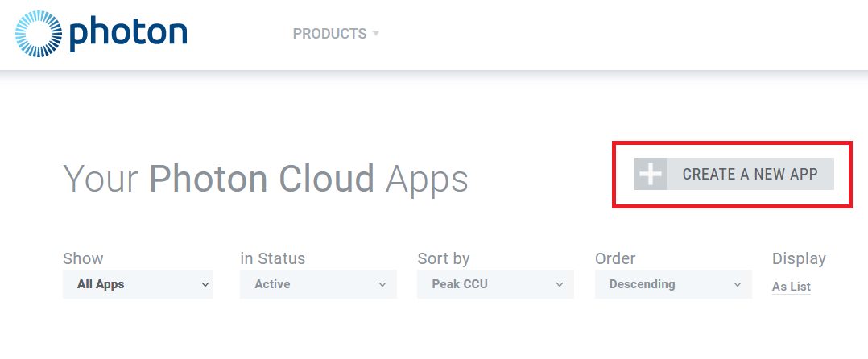Click the Show label above All Apps

coord(83,258)
